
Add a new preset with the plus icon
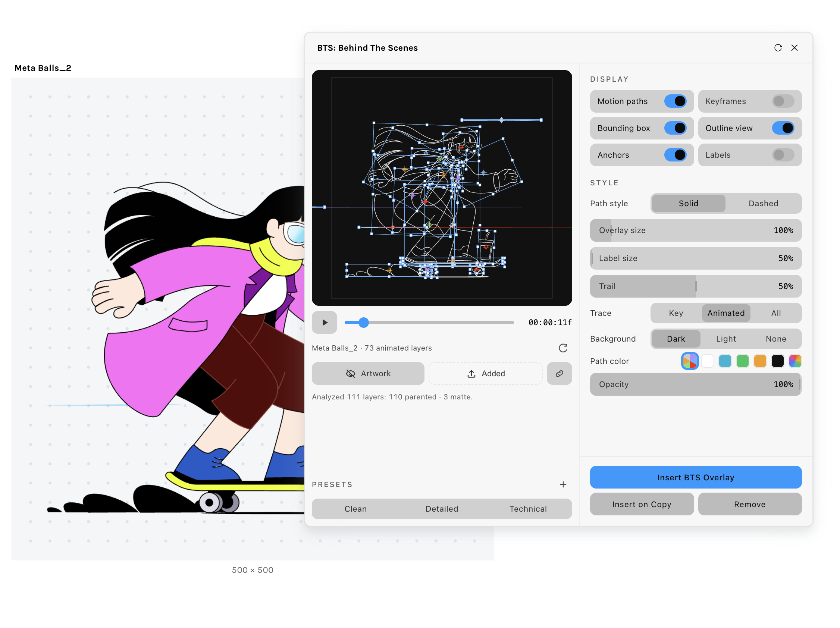click(x=563, y=484)
